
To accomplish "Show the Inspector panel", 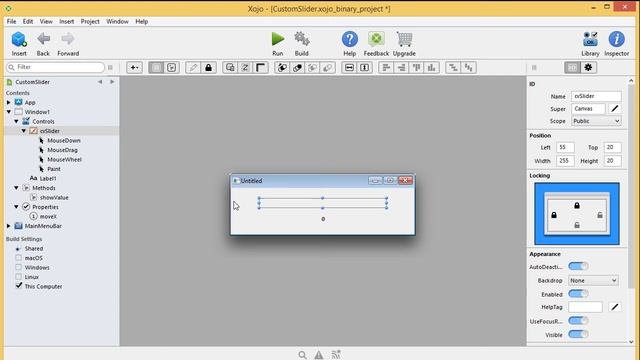I will click(616, 39).
